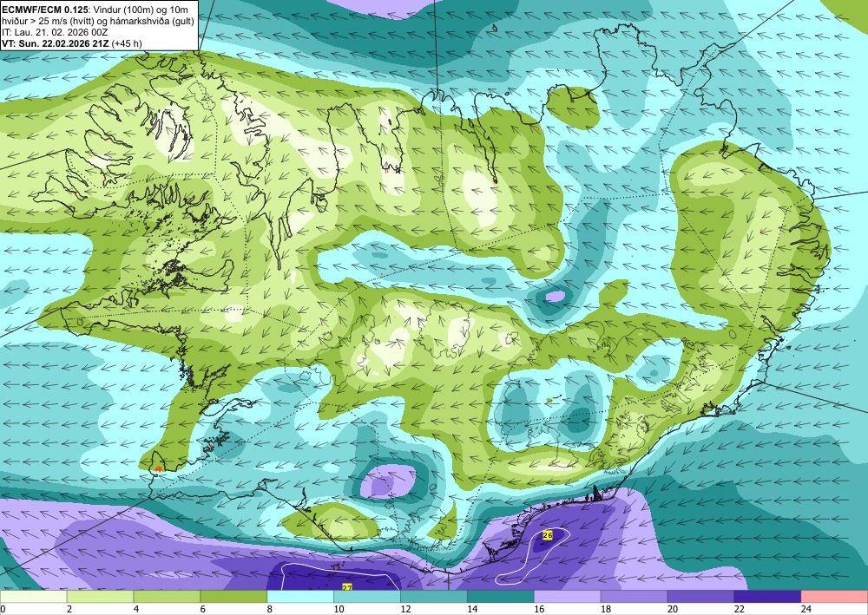Screen dimensions: 868x615
Task: Pick the 4–6 m/s green legend swatch
Action: [x=167, y=597]
